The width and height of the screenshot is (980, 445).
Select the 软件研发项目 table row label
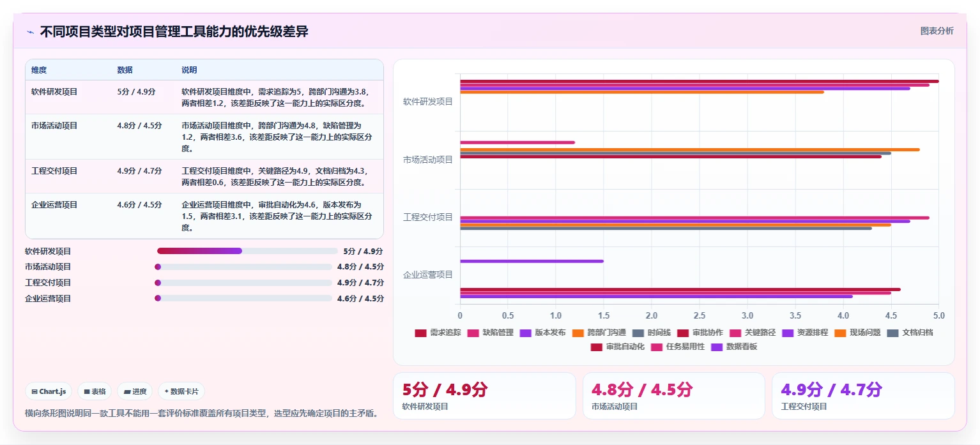click(54, 92)
